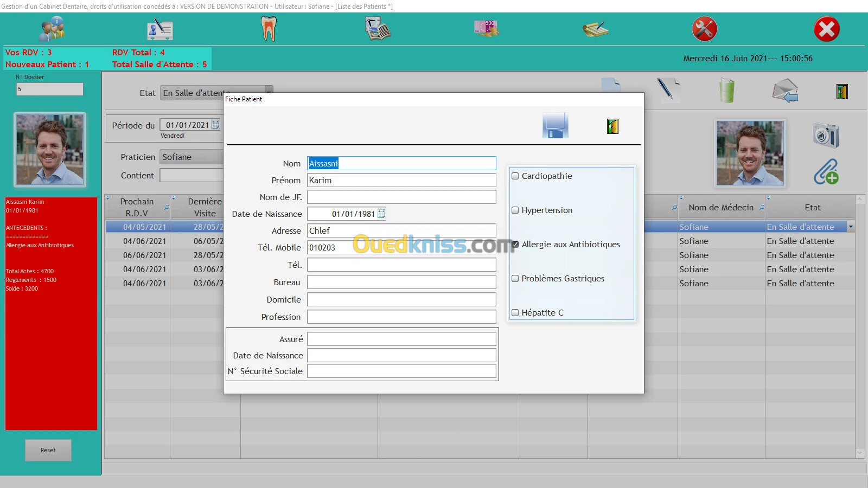Screen dimensions: 868x488
Task: Open the tools settings icon
Action: pyautogui.click(x=704, y=29)
